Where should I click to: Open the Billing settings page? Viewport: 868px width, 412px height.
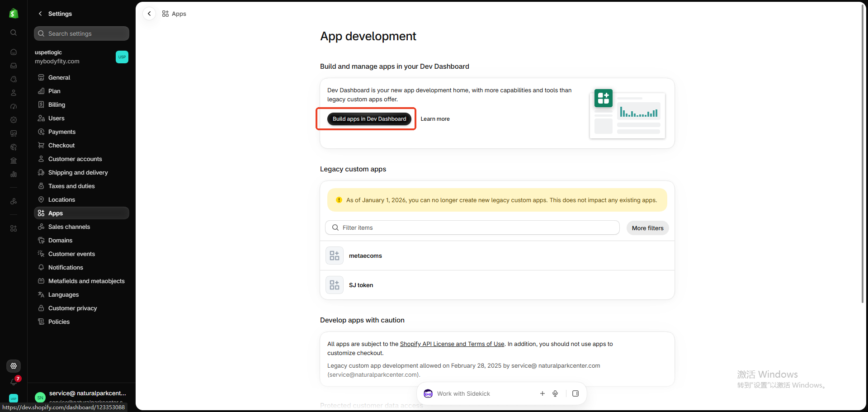[x=81, y=104]
